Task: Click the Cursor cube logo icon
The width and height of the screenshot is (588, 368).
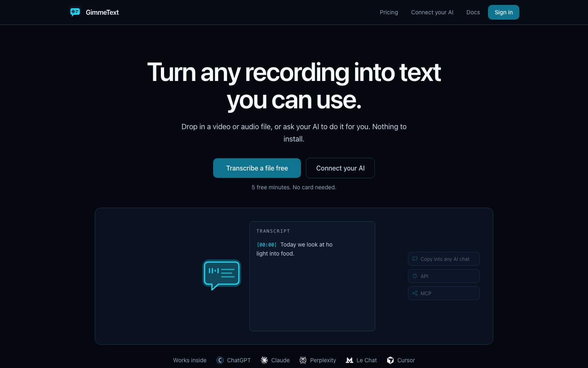Action: pos(390,360)
